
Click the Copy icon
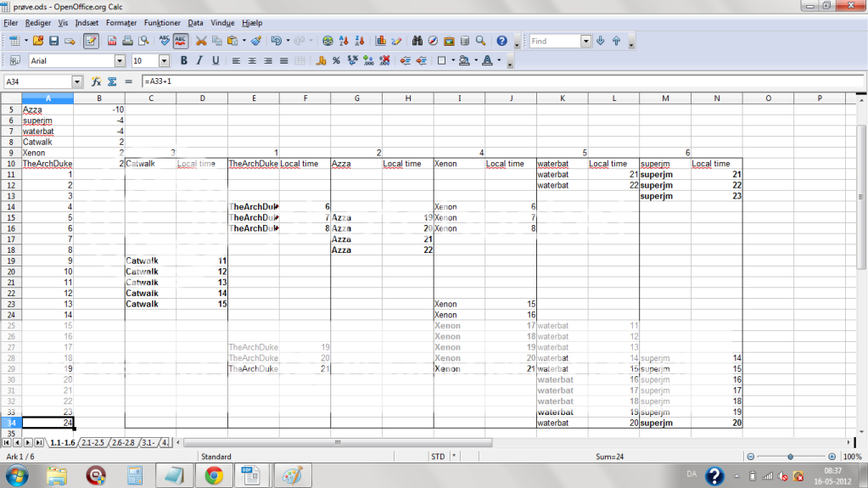217,41
